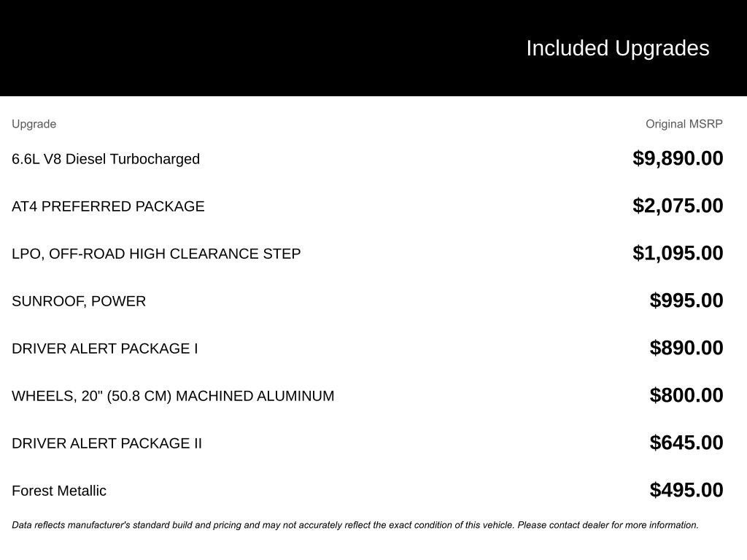Click the Included Upgrades heading
This screenshot has height=560, width=747.
tap(617, 48)
